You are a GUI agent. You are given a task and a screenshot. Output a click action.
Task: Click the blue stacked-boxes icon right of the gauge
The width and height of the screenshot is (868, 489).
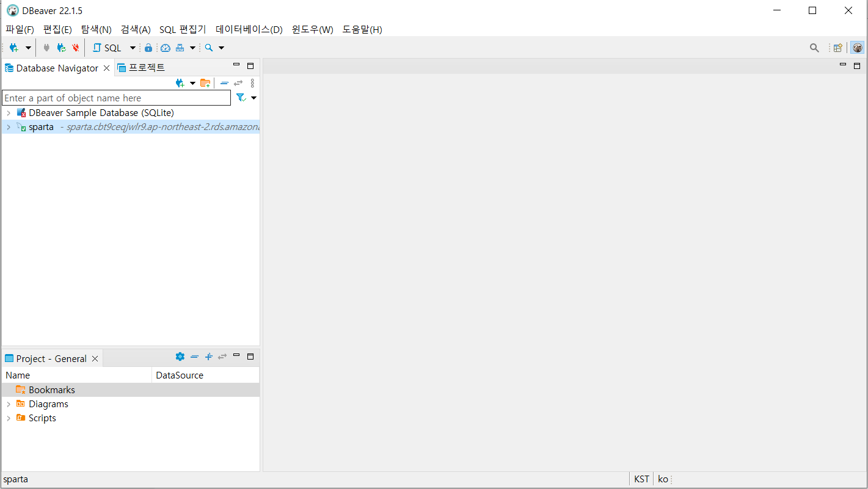point(180,48)
